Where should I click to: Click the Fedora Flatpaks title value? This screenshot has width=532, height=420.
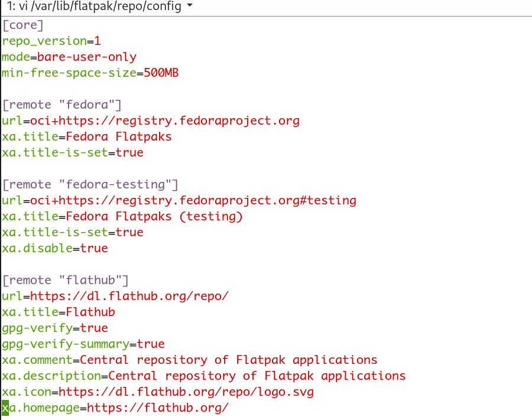[x=119, y=136]
